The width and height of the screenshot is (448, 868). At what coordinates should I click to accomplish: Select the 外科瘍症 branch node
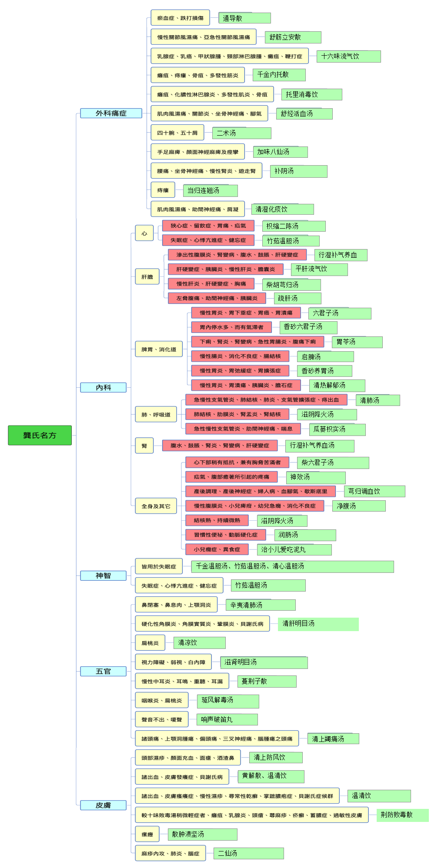tap(111, 113)
